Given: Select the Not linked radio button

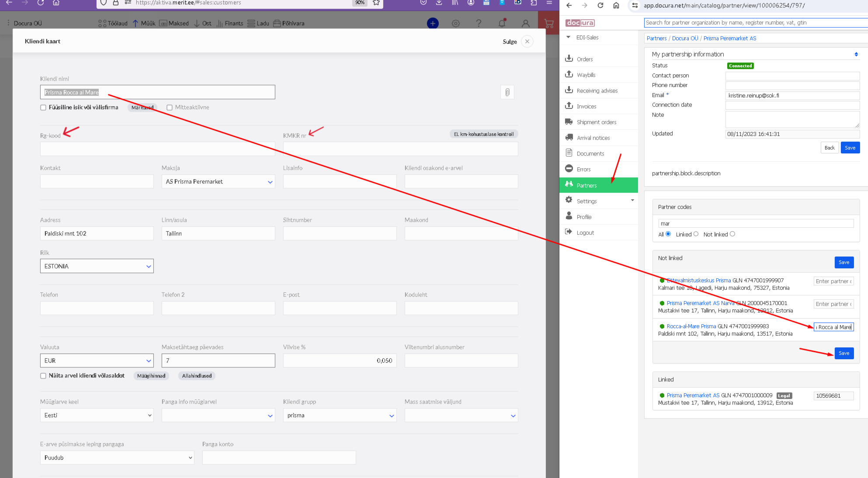Looking at the screenshot, I should pos(732,234).
